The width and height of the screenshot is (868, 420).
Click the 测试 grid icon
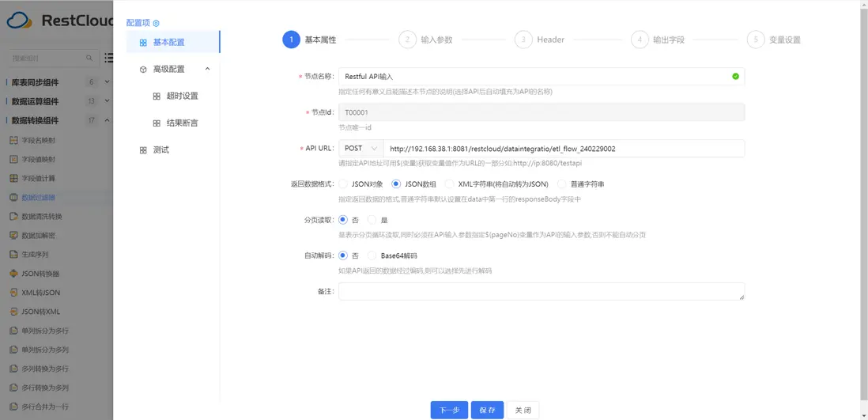pos(143,150)
